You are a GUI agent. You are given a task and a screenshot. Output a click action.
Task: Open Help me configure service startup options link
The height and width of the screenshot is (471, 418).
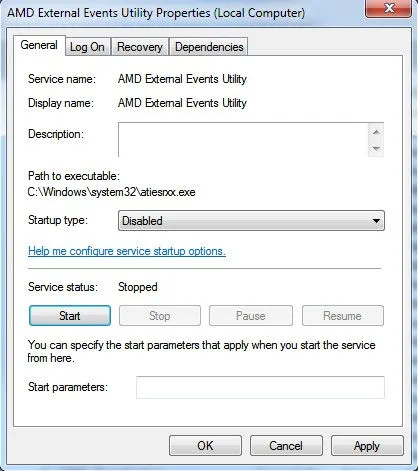pos(127,251)
